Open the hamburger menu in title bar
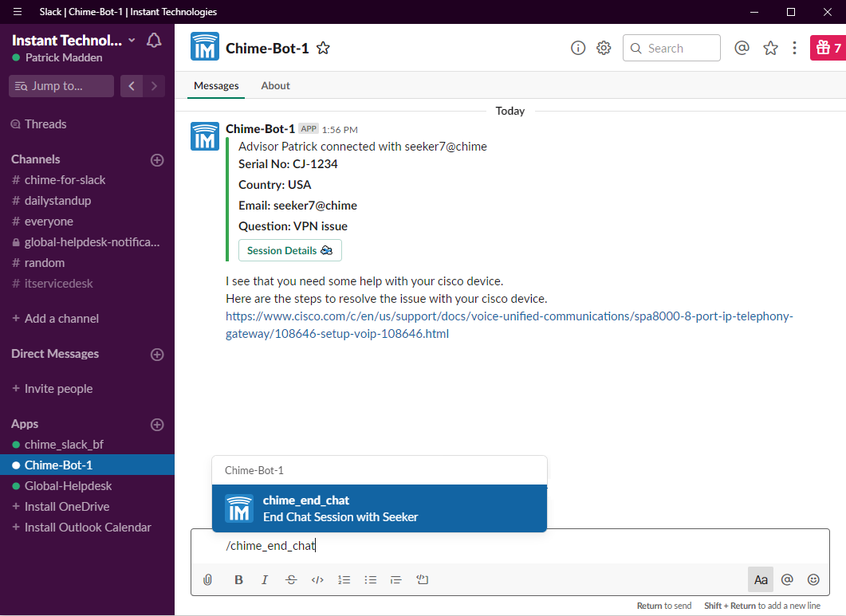 (18, 11)
